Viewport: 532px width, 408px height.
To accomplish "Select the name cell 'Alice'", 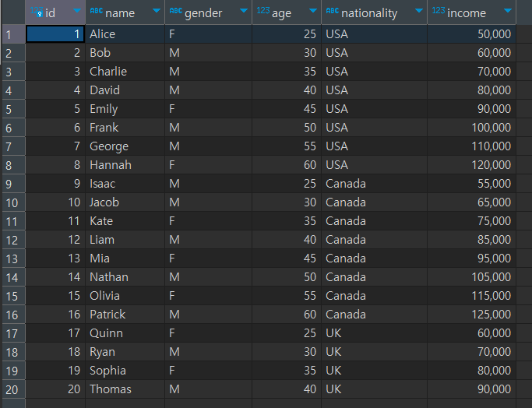I will 125,34.
